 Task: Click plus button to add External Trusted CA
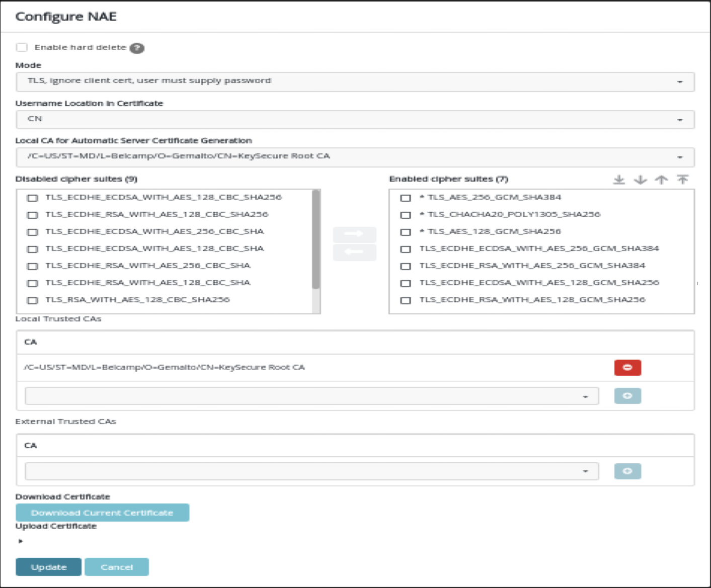pos(627,471)
